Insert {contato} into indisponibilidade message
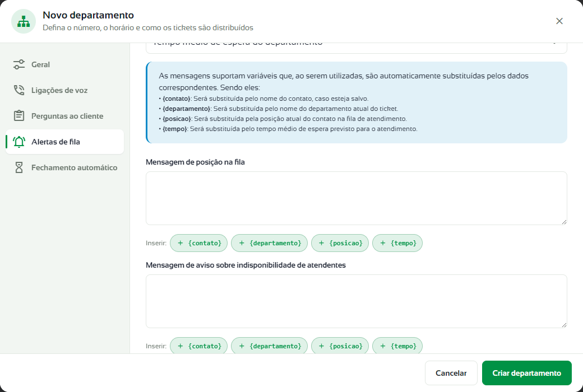Screen dimensions: 583x392 click(198, 346)
